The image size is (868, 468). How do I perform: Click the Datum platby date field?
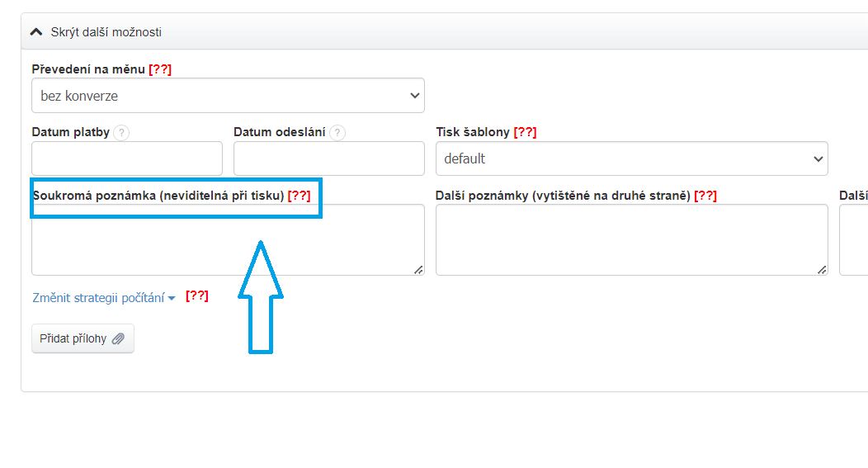(127, 158)
